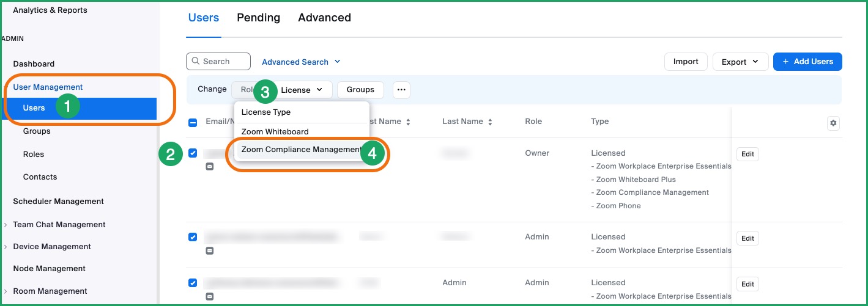
Task: Uncheck the second user row checkbox
Action: point(193,237)
